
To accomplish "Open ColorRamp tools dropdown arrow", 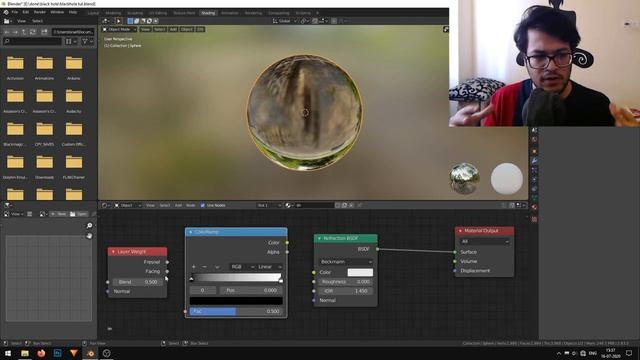I will point(217,267).
